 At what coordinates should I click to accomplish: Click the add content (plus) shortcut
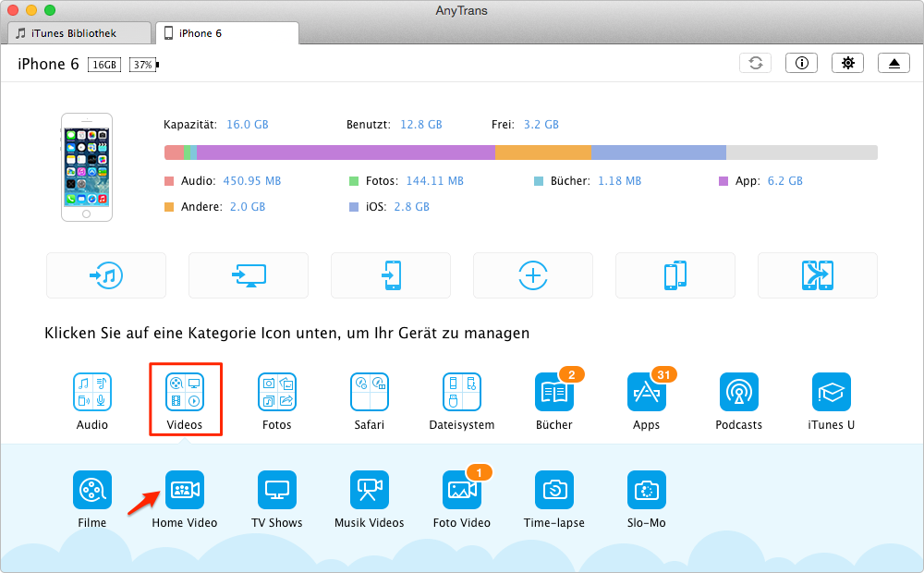[533, 275]
